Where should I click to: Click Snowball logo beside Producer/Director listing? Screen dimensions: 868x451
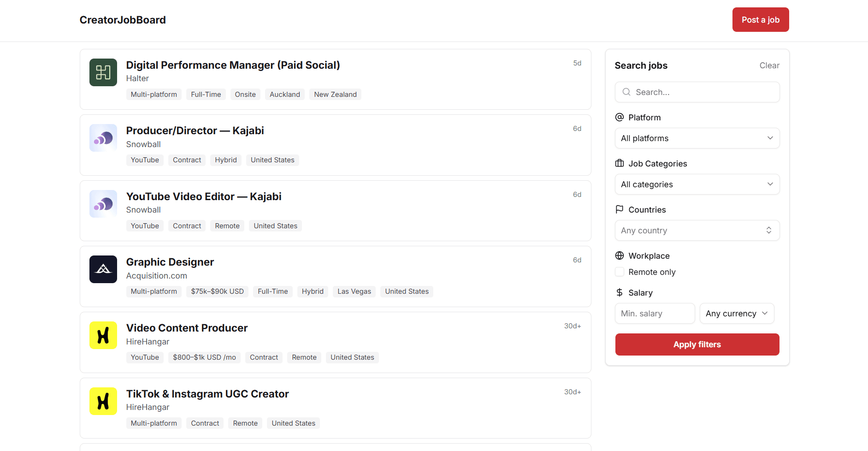pos(103,138)
